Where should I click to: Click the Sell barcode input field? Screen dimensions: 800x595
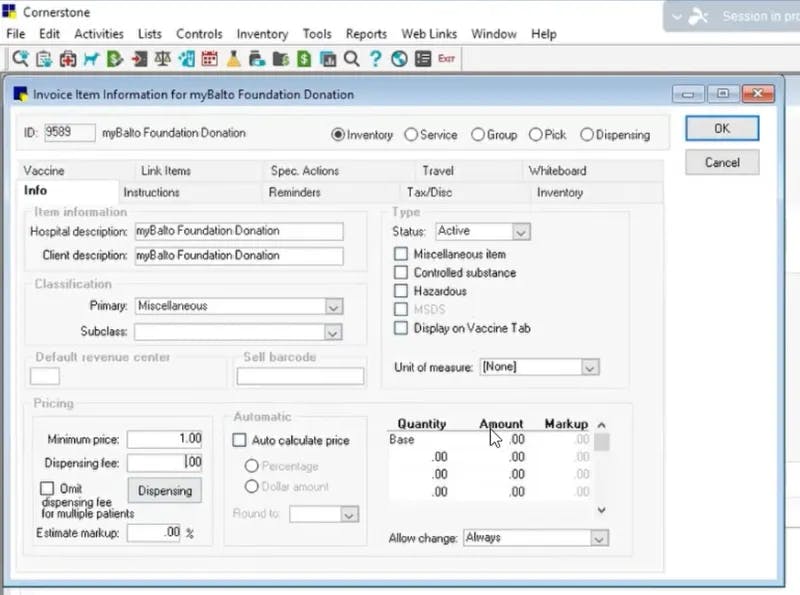click(x=300, y=376)
